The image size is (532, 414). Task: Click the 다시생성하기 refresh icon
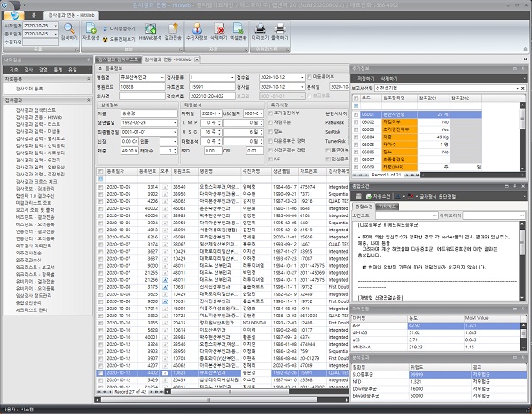(106, 29)
